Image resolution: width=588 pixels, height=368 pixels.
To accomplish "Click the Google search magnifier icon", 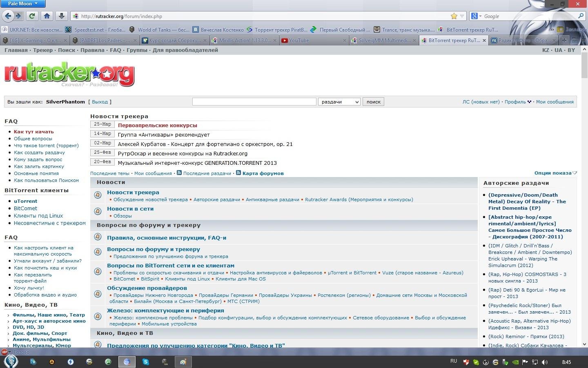I will tap(581, 16).
